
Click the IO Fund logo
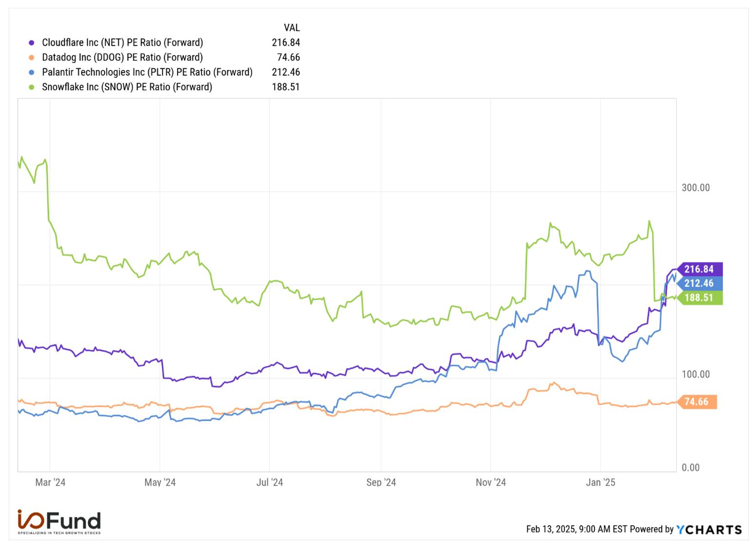pos(59,522)
